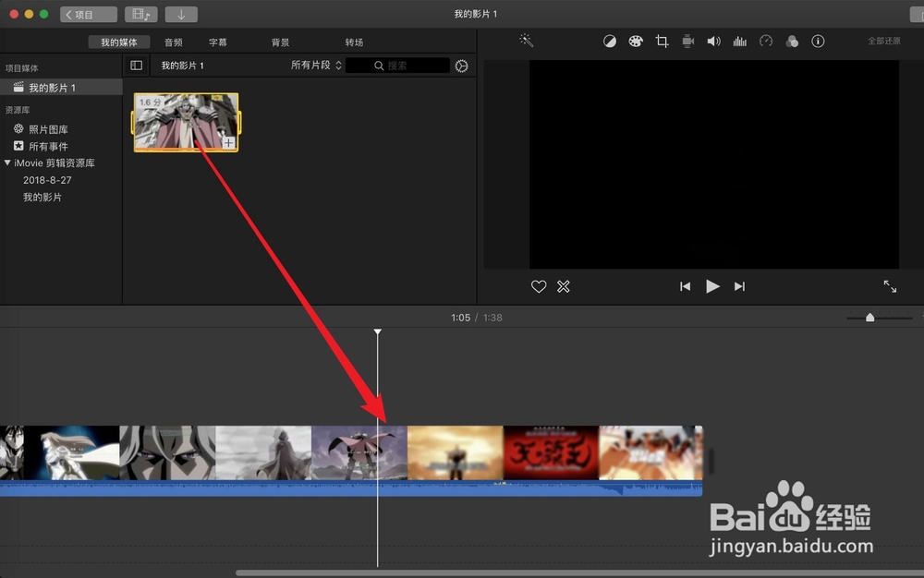Select the red title frame in the timeline
This screenshot has width=924, height=578.
click(x=551, y=452)
